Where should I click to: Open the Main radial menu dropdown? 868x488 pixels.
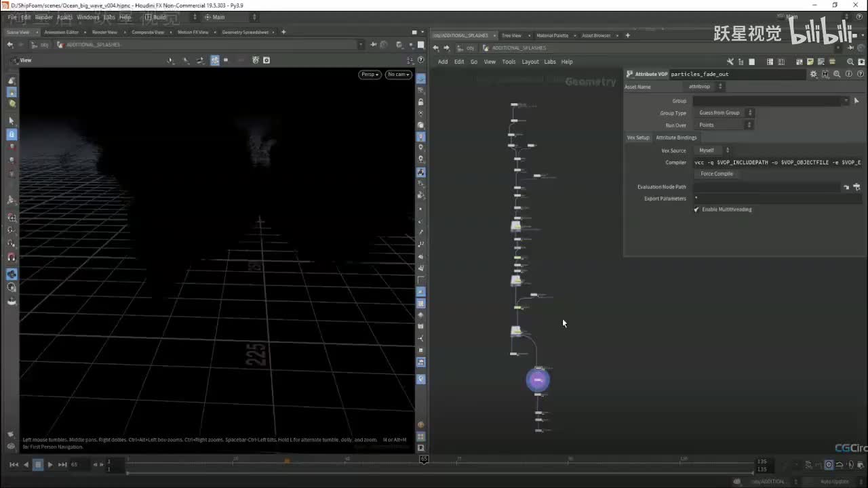click(x=231, y=17)
